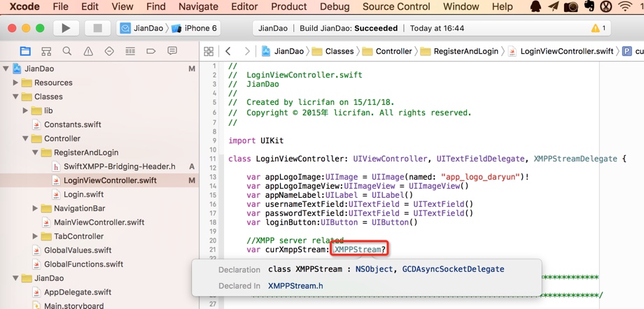644x309 pixels.
Task: Open the Wi-Fi status menu
Action: [x=625, y=6]
